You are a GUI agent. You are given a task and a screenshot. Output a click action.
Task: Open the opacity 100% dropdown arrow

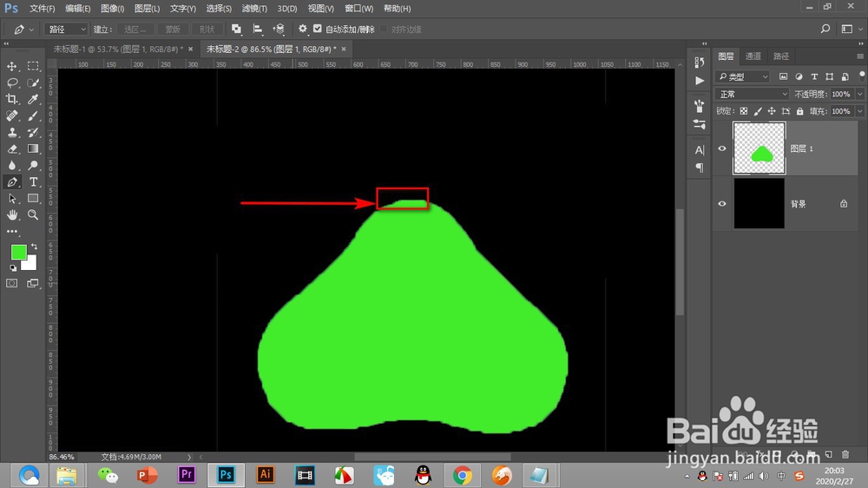(859, 94)
